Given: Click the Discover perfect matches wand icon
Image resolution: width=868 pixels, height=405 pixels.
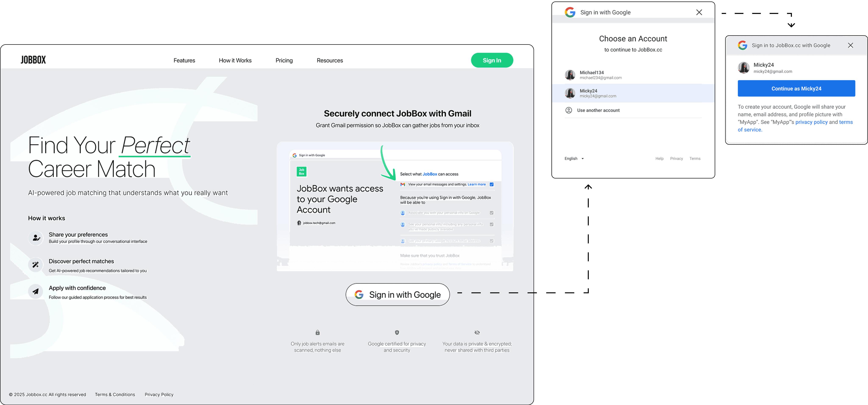Looking at the screenshot, I should (x=36, y=265).
